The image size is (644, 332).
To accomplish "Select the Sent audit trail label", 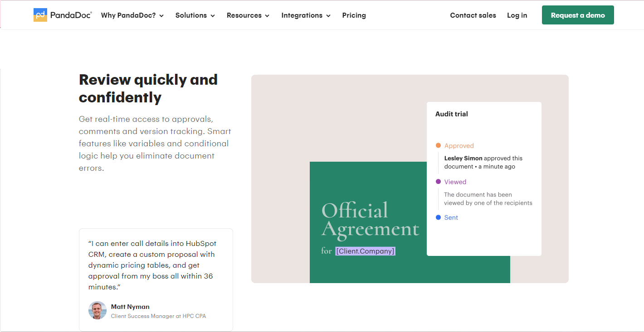I will [451, 217].
